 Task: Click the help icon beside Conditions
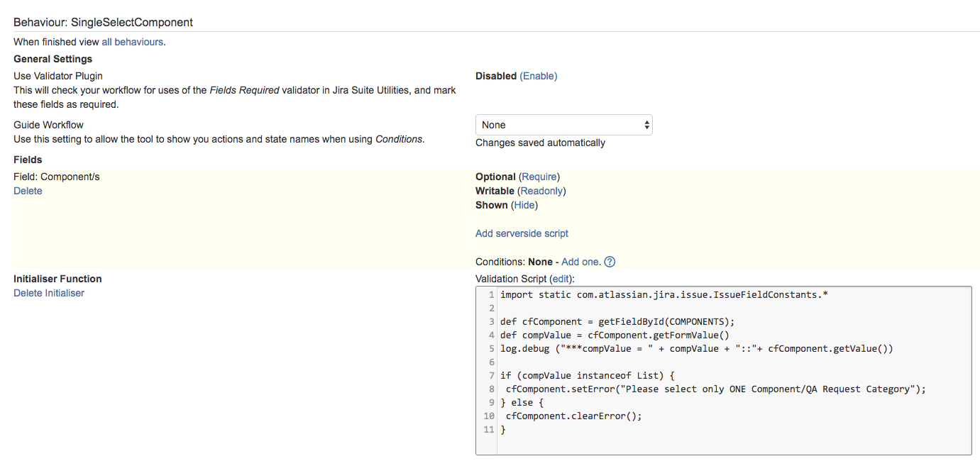point(610,262)
